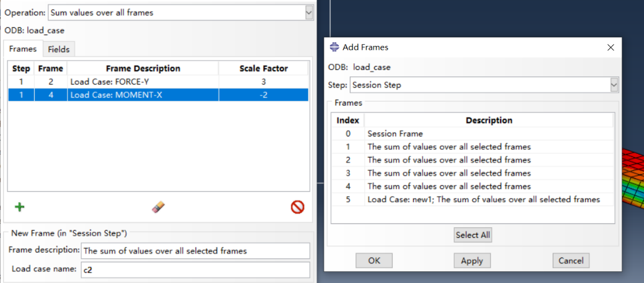Click the eraser clear icon
The width and height of the screenshot is (644, 283).
[x=158, y=207]
